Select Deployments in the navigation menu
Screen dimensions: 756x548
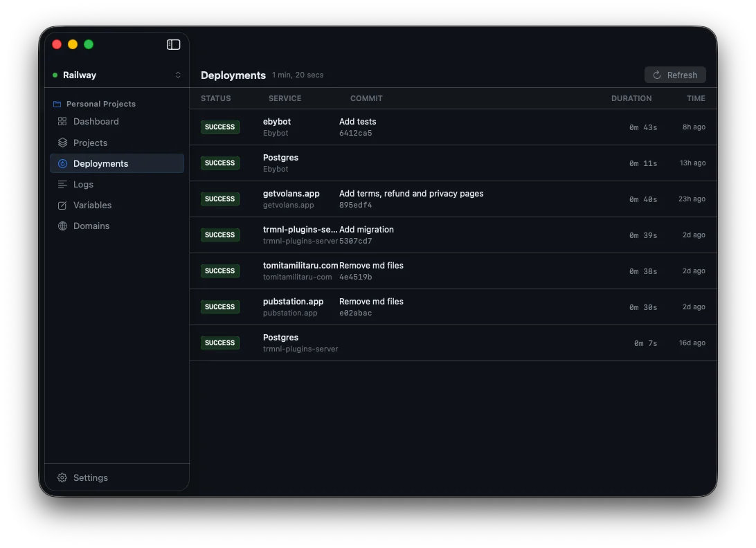pos(100,163)
